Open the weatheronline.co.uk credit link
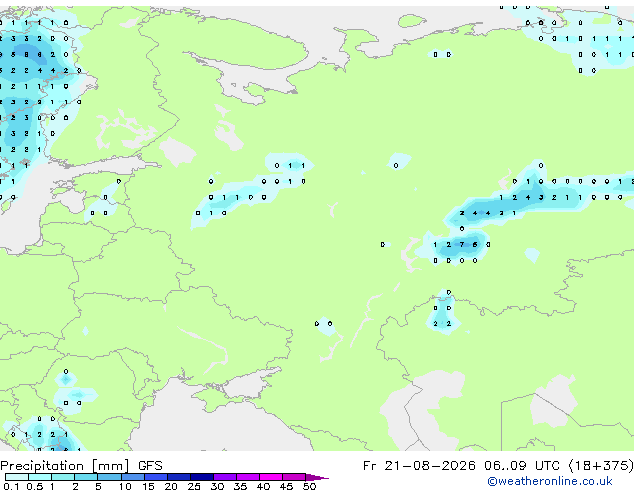Screen dimensions: 634x490 tap(549, 481)
